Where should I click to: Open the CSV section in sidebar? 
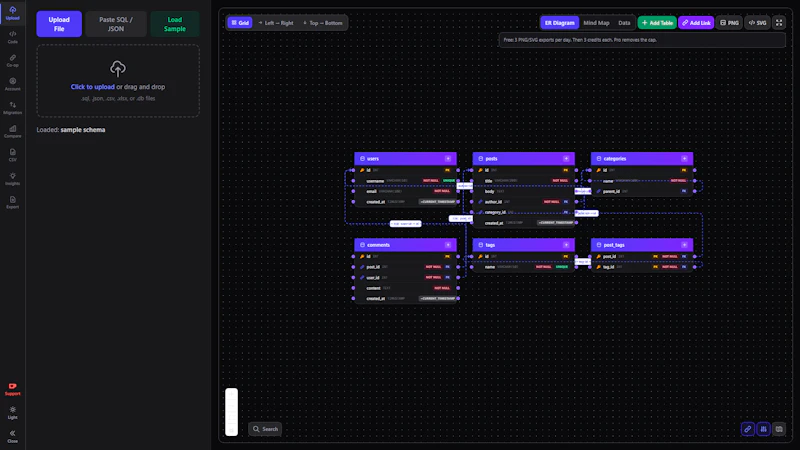12,155
